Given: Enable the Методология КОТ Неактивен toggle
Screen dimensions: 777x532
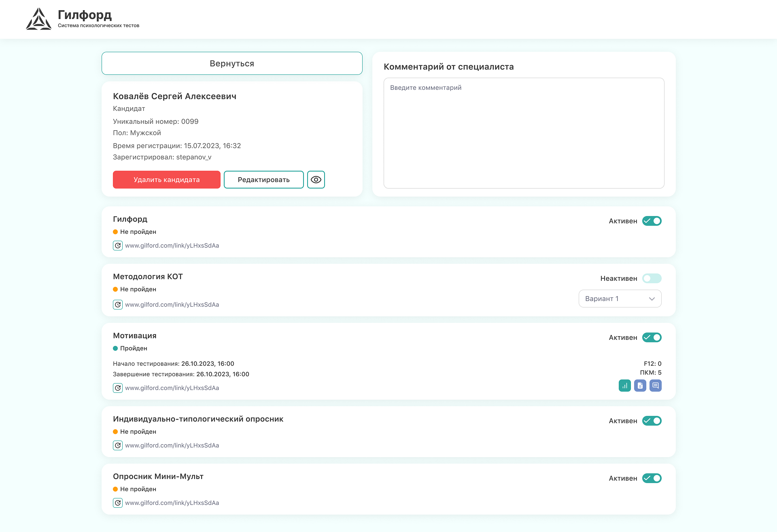Looking at the screenshot, I should (652, 278).
